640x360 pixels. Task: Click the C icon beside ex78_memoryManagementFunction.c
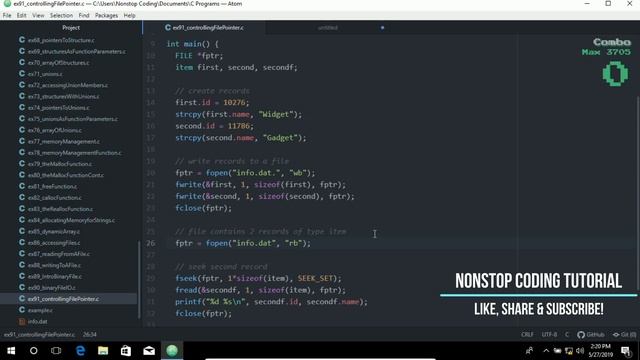[22, 152]
